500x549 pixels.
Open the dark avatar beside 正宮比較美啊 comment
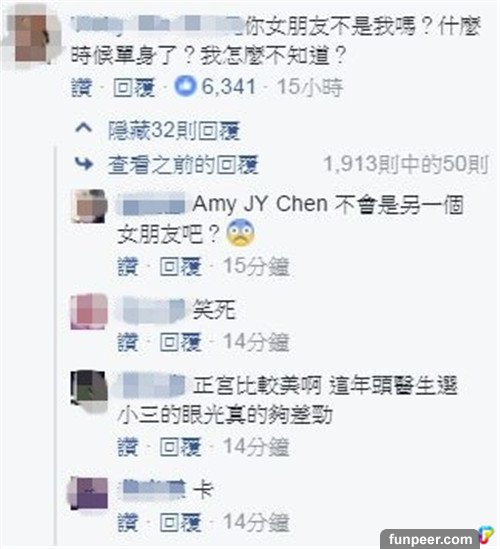tap(89, 388)
